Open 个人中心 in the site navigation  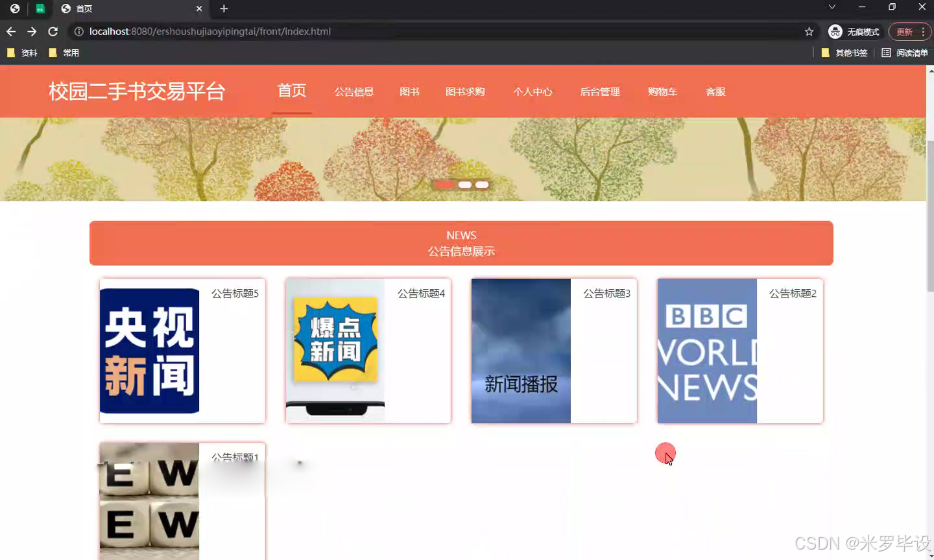pyautogui.click(x=533, y=91)
